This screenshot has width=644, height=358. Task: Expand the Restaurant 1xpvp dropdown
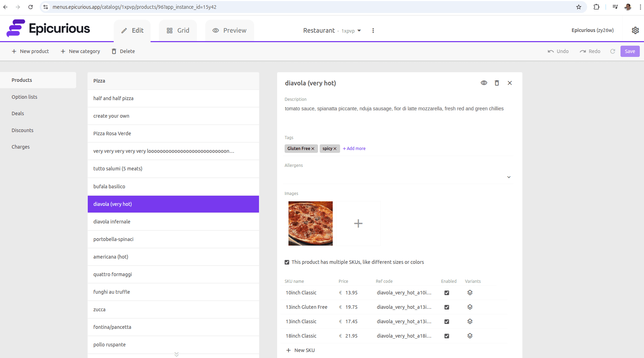[x=360, y=31]
